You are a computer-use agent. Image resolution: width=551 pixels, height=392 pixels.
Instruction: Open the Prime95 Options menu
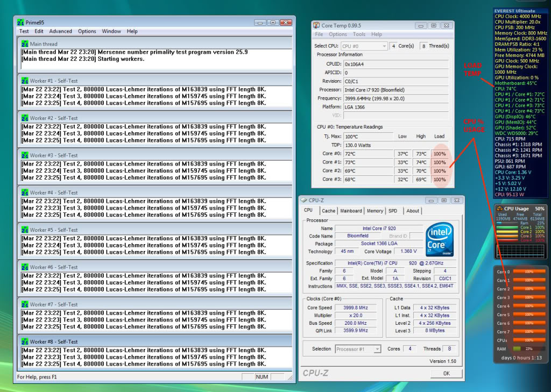[x=87, y=31]
